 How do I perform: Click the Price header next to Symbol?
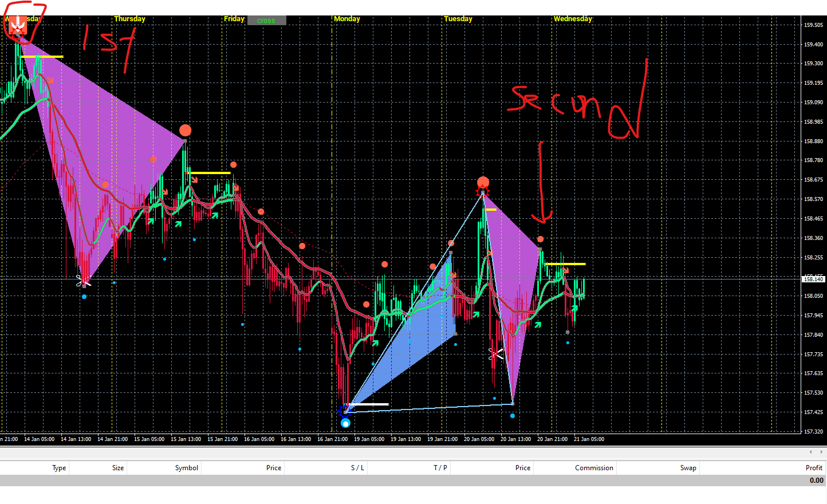(274, 468)
